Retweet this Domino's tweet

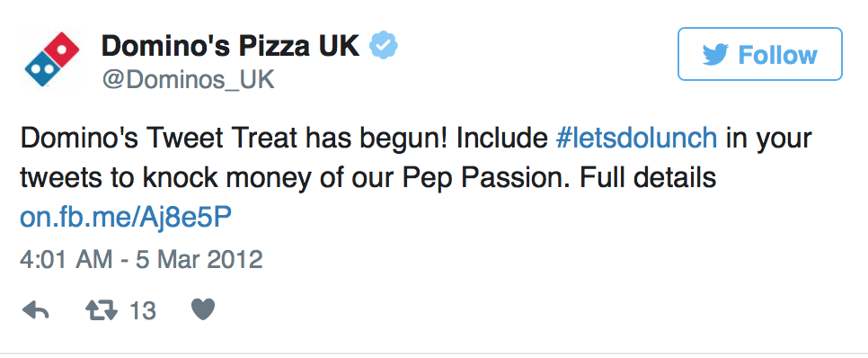[102, 310]
